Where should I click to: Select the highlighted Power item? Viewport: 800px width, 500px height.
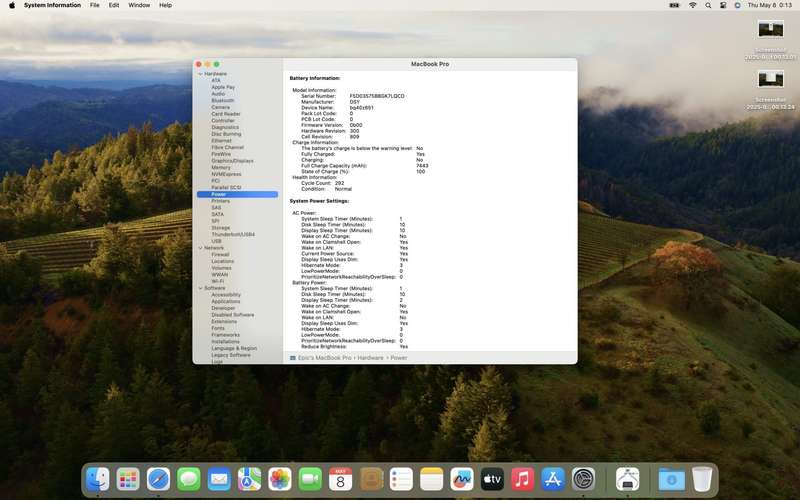[x=237, y=194]
